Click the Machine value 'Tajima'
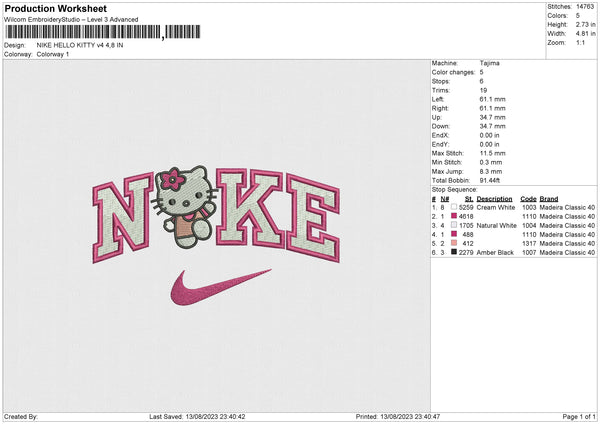This screenshot has height=424, width=600. point(489,63)
